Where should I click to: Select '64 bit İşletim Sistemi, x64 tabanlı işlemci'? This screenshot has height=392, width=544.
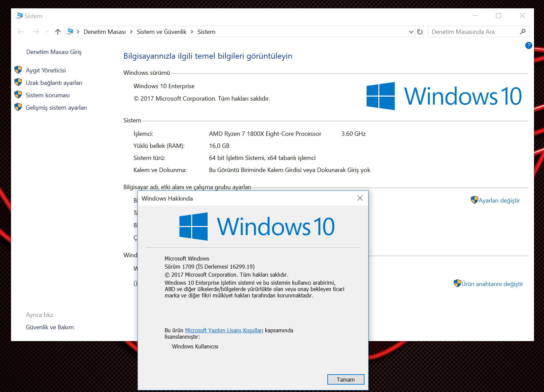coord(262,158)
